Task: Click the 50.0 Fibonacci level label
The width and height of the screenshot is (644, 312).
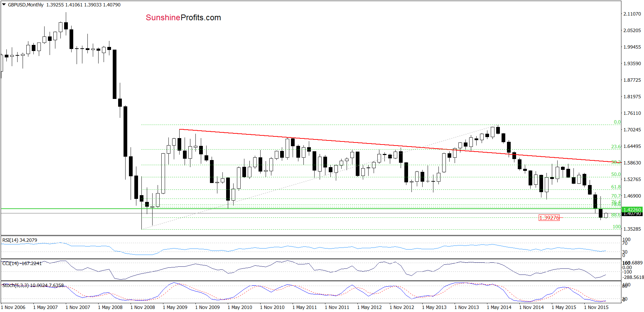Action: (x=616, y=175)
